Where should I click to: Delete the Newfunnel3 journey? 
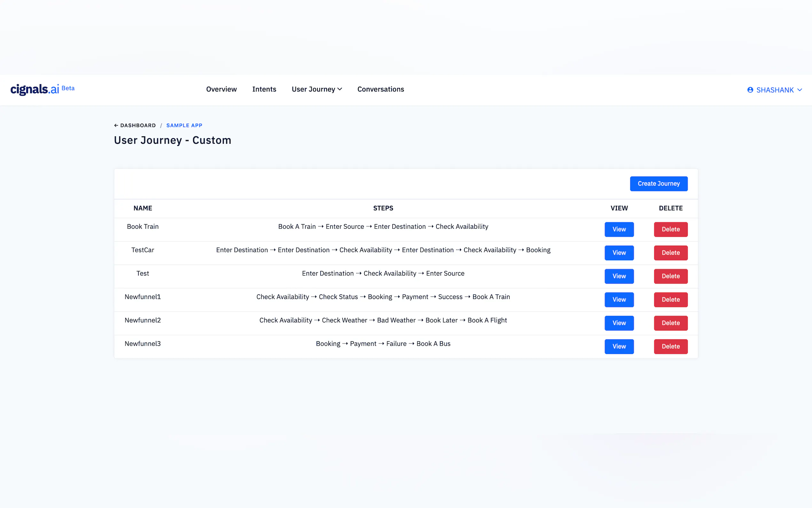click(x=670, y=346)
